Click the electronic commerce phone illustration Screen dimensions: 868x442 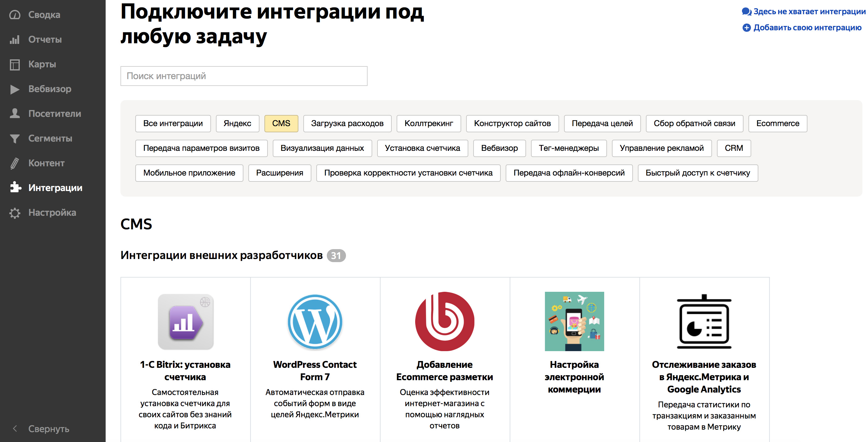point(574,321)
